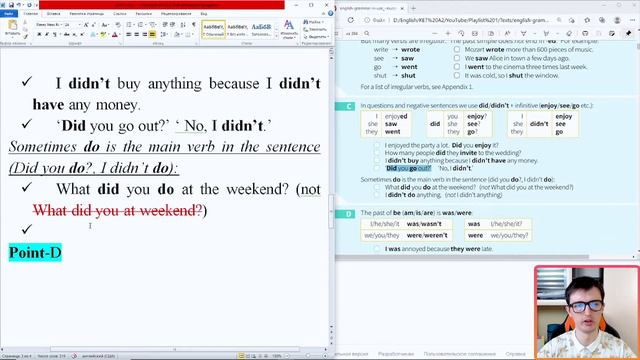Open a new browser tab
The image size is (640, 360).
pyautogui.click(x=413, y=8)
